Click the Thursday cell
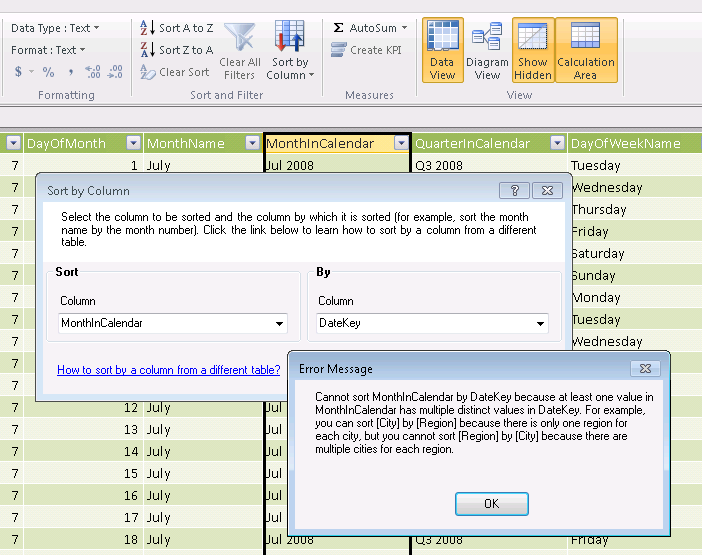This screenshot has width=702, height=555. [x=636, y=209]
